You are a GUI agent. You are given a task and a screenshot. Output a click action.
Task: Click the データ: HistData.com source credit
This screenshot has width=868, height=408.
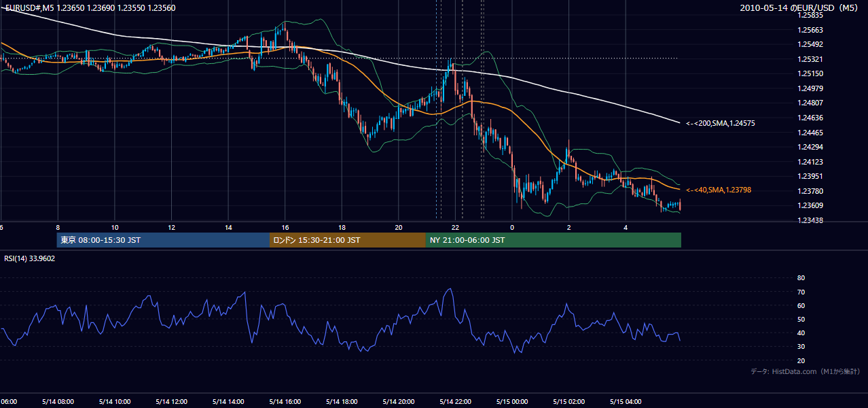[x=806, y=372]
